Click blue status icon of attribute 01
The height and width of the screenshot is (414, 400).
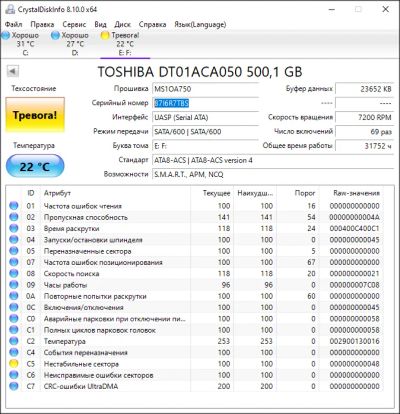click(14, 206)
